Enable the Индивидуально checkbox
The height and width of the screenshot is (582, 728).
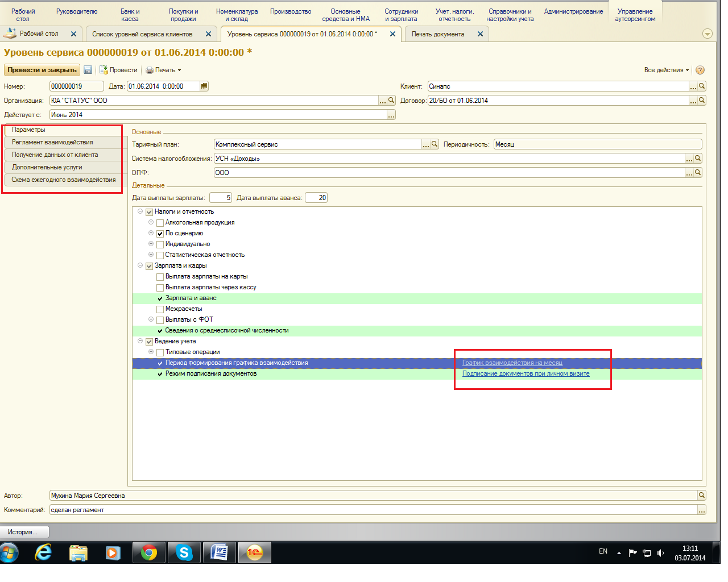(x=160, y=244)
